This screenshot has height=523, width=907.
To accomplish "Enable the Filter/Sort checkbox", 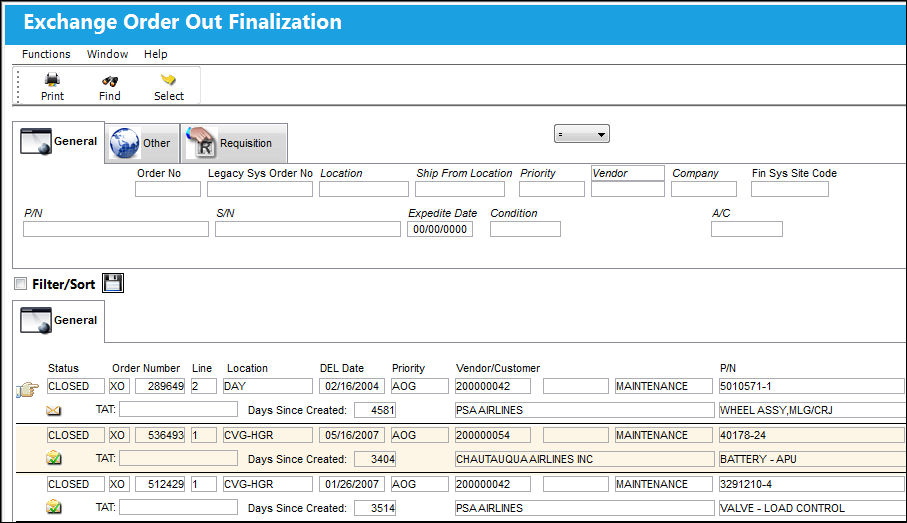I will pos(20,283).
